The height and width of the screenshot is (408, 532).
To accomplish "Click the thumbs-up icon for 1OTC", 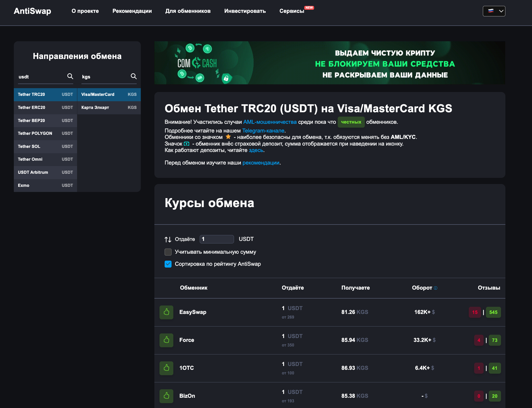I will pos(166,368).
